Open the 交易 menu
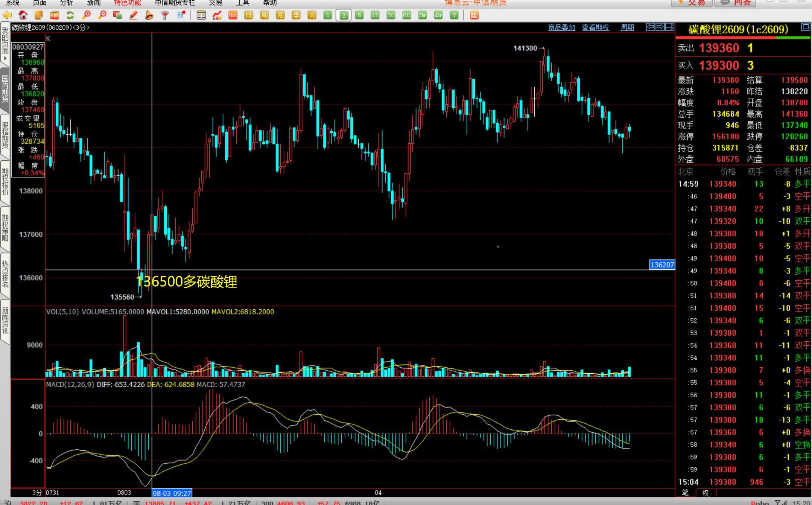Viewport: 812px width, 505px height. [216, 3]
